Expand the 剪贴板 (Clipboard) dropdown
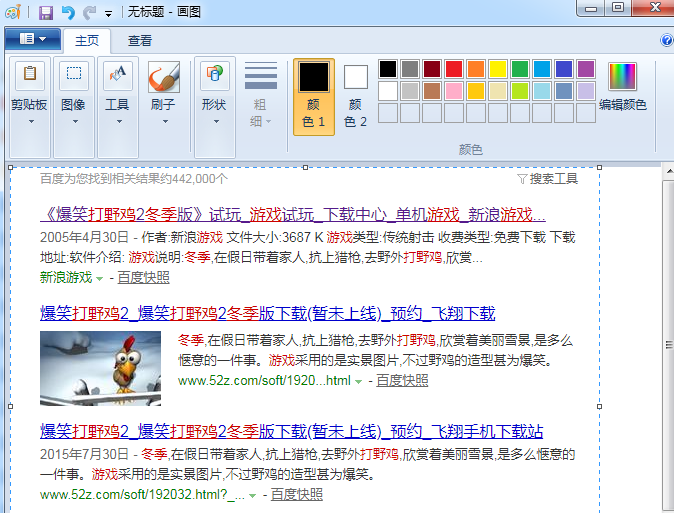 tap(30, 122)
